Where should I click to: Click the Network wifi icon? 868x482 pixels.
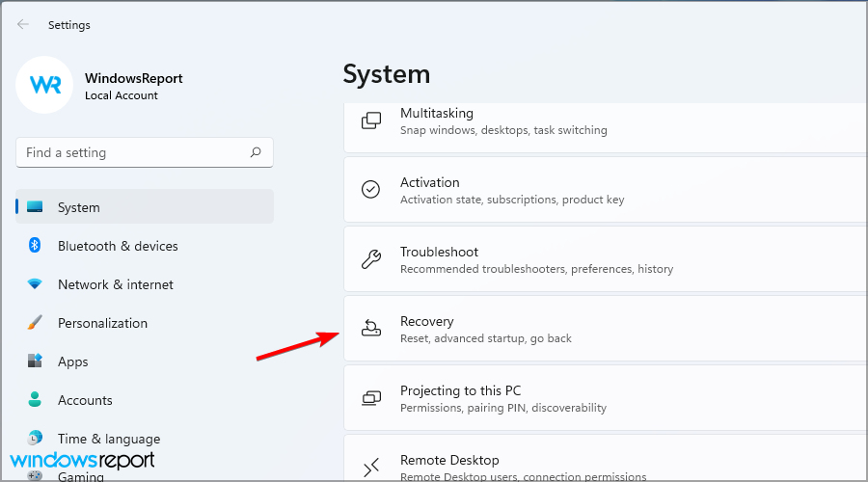tap(35, 284)
